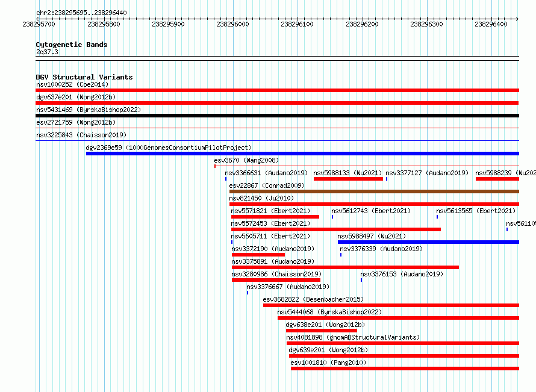Click the red bar under dgv637e201
Viewport: 536px width, 392px height.
click(x=277, y=103)
